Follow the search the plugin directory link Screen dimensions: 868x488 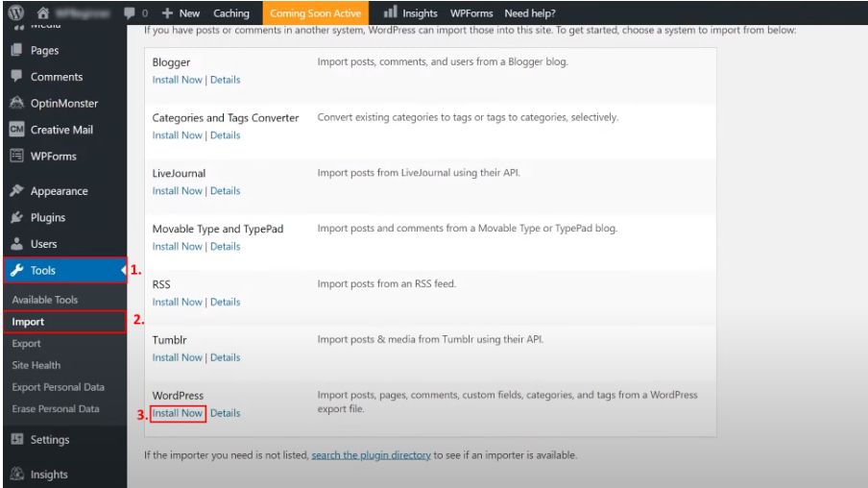(x=371, y=454)
